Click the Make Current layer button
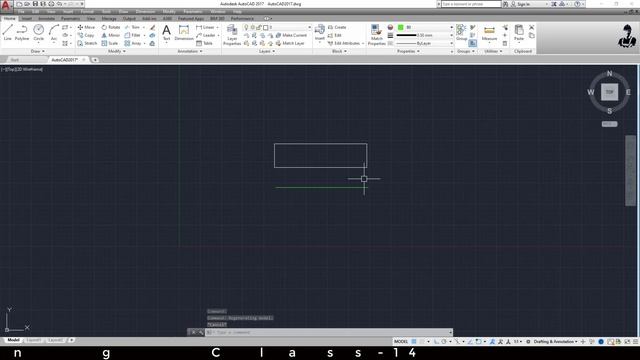640x360 pixels. click(291, 36)
